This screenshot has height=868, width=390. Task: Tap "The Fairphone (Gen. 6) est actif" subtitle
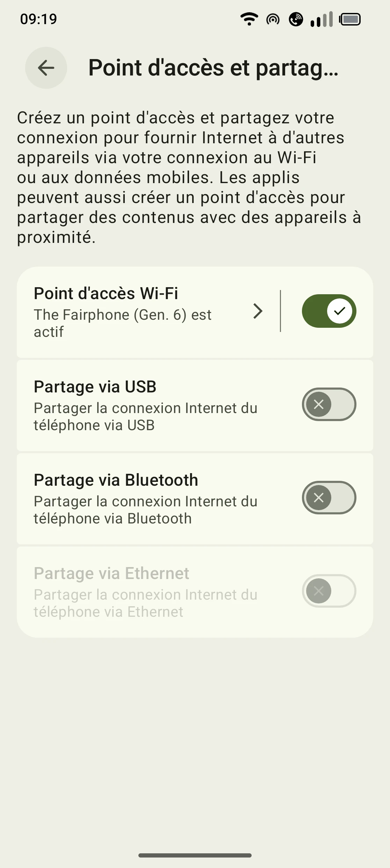pos(122,323)
